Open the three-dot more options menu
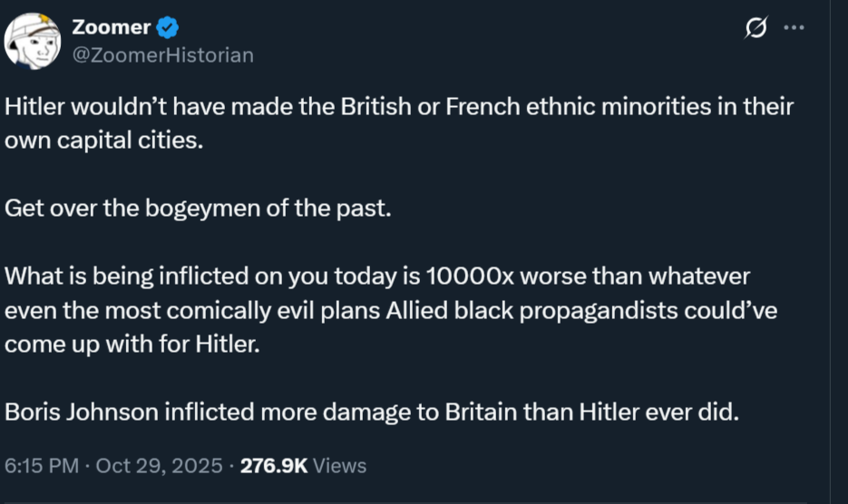848x504 pixels. [x=794, y=27]
